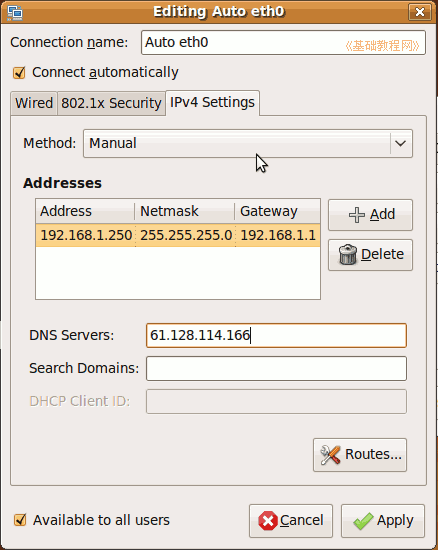The width and height of the screenshot is (438, 550).
Task: Select address cell 192.168.1.250
Action: point(86,235)
